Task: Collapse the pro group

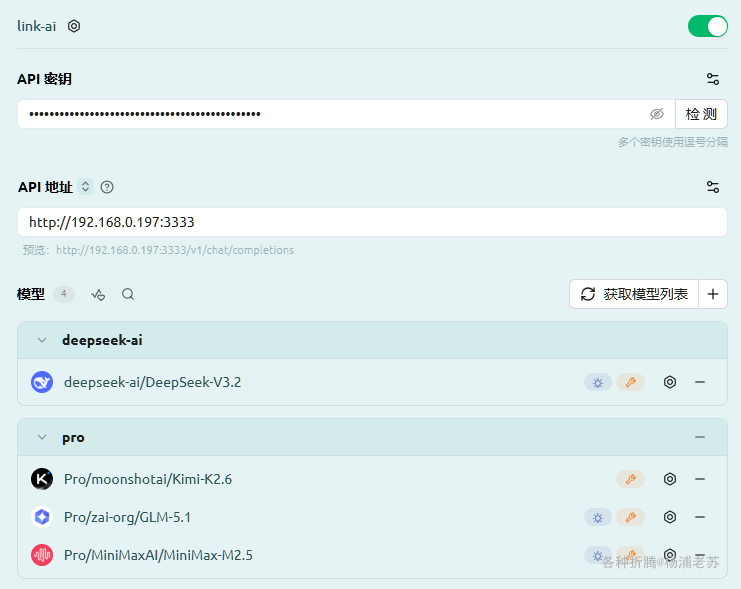Action: (42, 437)
